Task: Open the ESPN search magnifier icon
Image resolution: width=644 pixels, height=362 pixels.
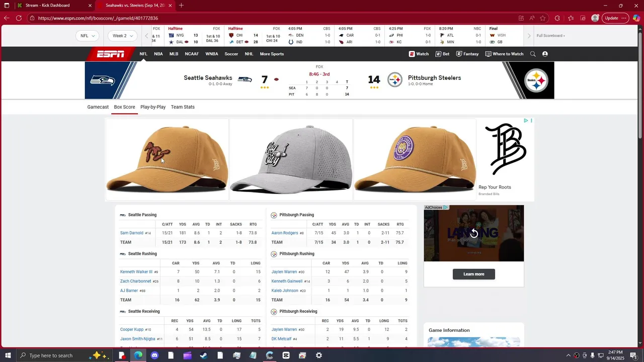Action: pyautogui.click(x=533, y=54)
